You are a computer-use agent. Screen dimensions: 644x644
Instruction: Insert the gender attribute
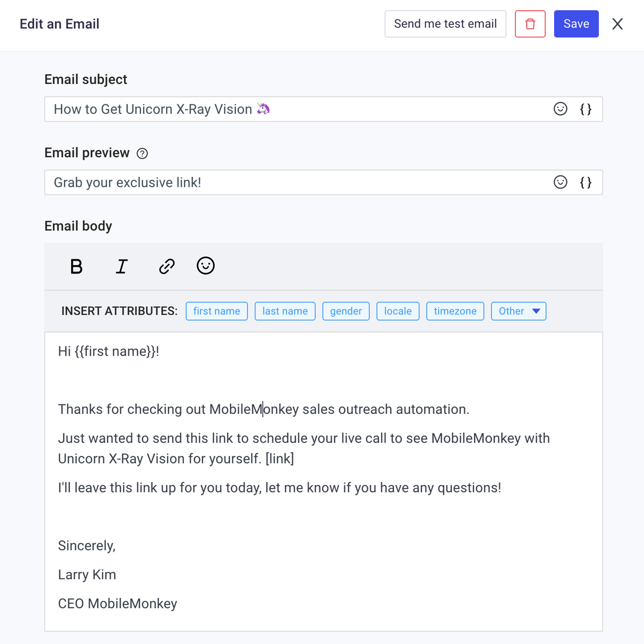coord(346,311)
